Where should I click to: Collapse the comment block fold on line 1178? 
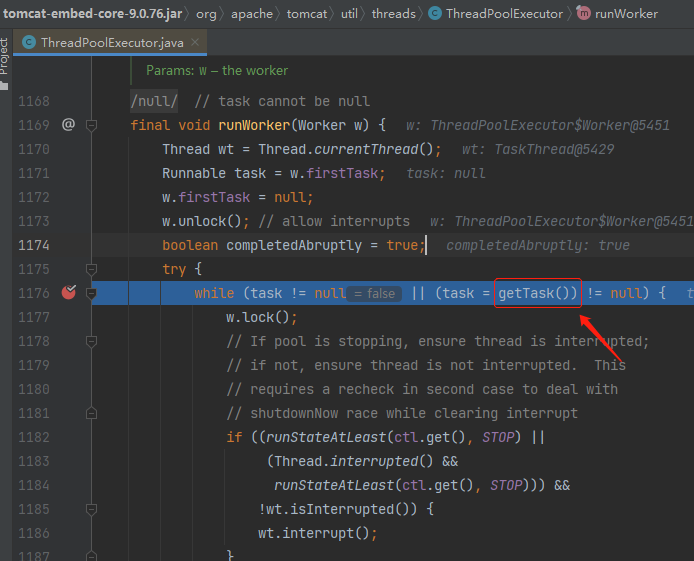coord(91,341)
